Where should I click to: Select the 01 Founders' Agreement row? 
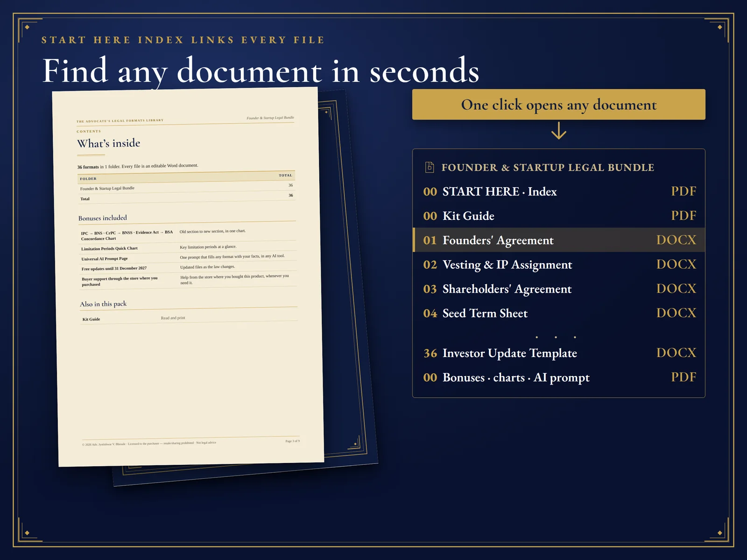coord(559,240)
